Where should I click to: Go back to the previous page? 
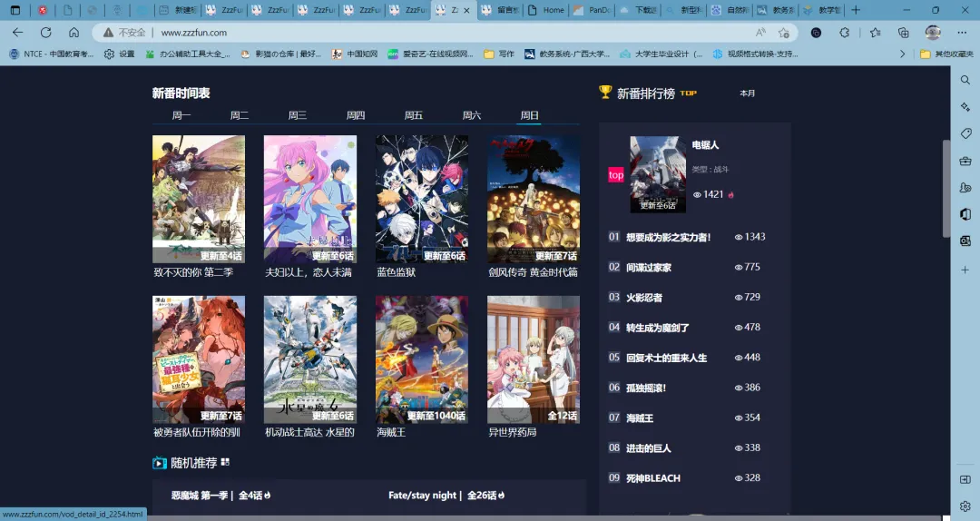pos(17,33)
